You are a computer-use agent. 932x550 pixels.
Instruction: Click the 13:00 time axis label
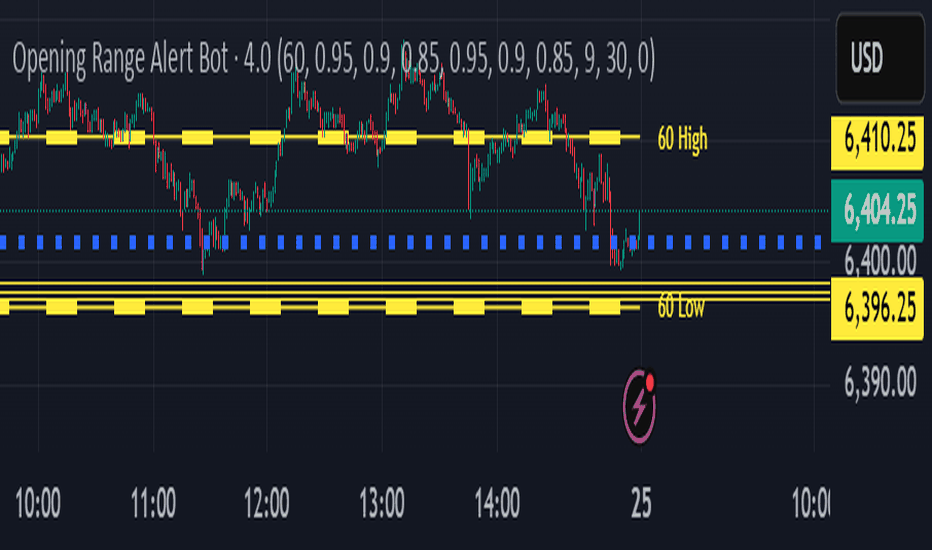[x=382, y=504]
